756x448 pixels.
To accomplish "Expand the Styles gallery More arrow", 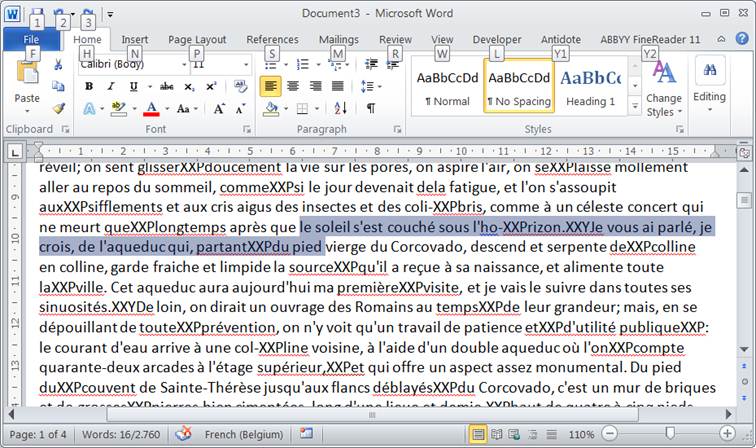I will (x=635, y=107).
